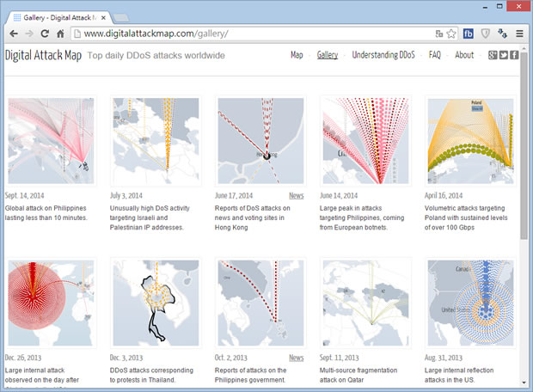Click tagline 'Top daily DDoS attacks worldwide'
Viewport: 533px width, 392px height.
point(156,55)
